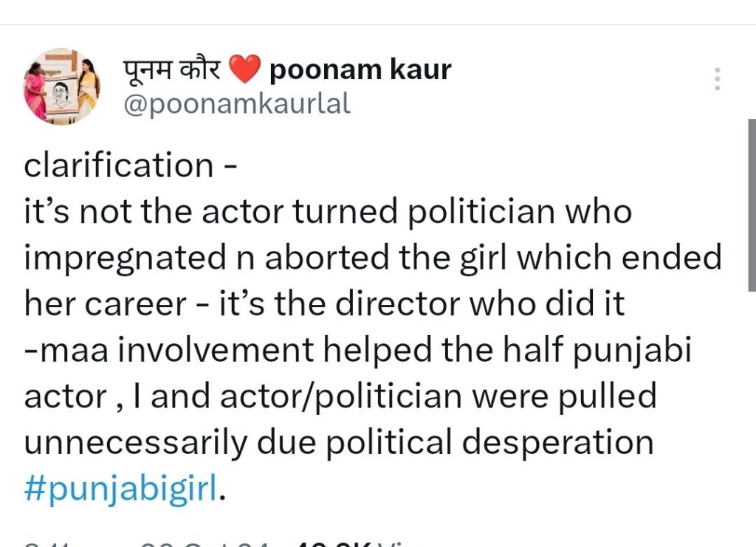Click the red heart emoji in the display name
Screen dimensions: 756x547
click(x=245, y=71)
